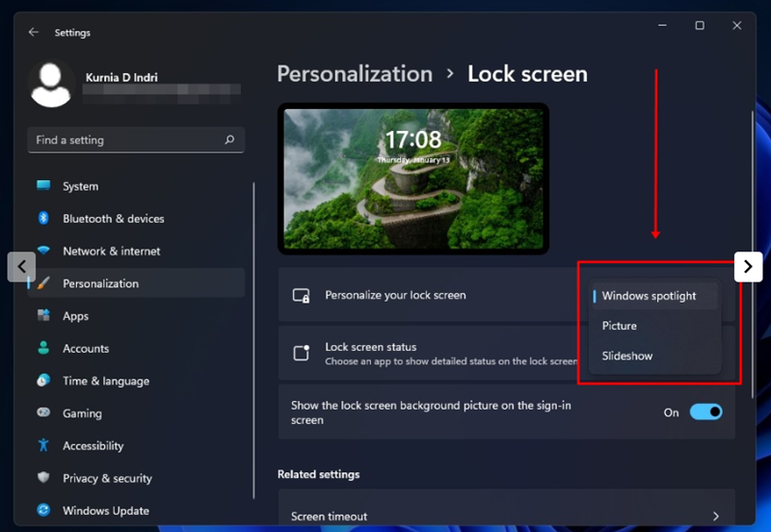Go to previous image in gallery
This screenshot has height=532, width=771.
(x=21, y=267)
